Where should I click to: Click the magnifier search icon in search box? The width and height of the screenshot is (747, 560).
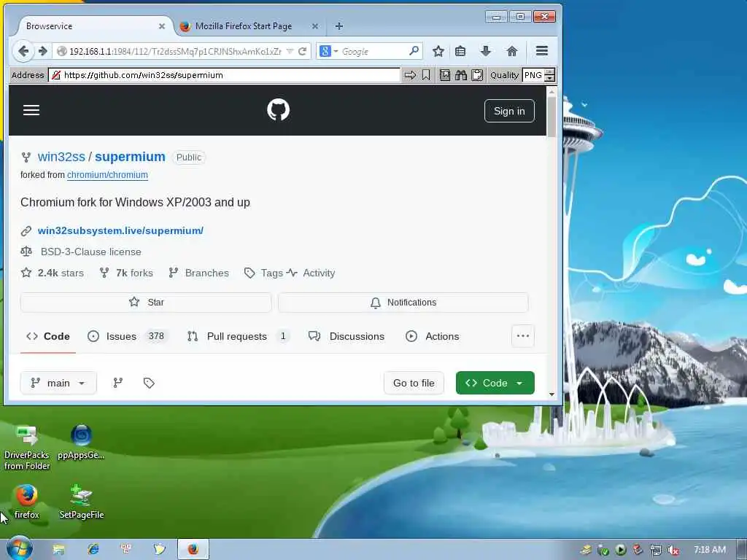(414, 50)
